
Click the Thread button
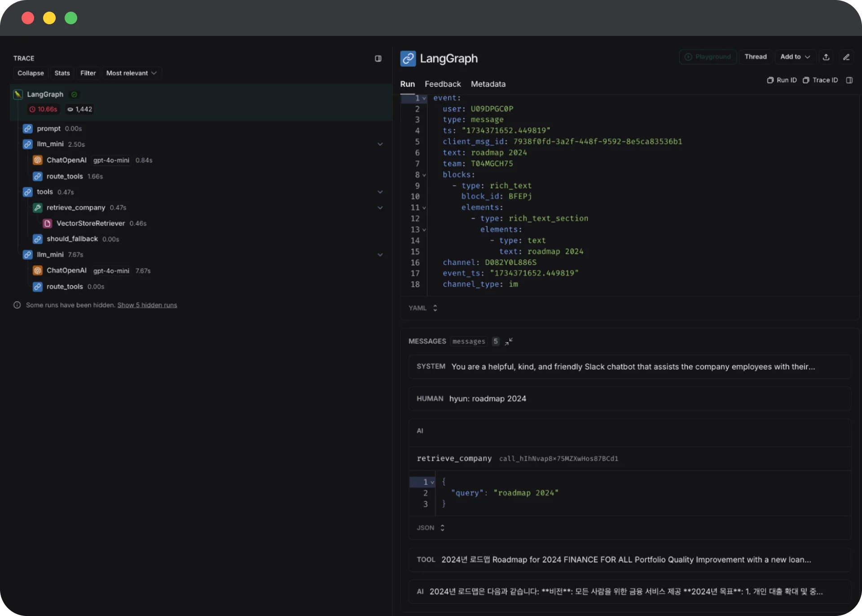click(x=755, y=57)
